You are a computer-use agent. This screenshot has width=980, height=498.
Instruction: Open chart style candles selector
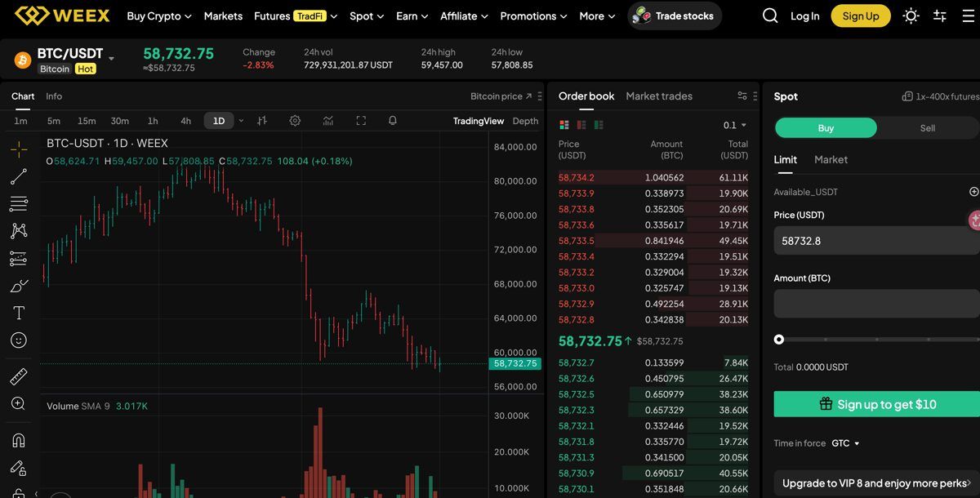pos(262,121)
